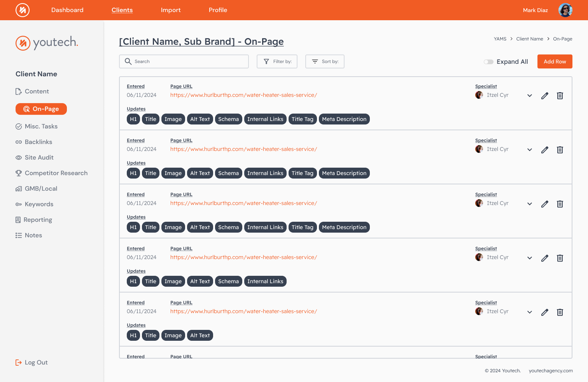This screenshot has height=382, width=588.
Task: Toggle the Expand All switch
Action: [488, 62]
